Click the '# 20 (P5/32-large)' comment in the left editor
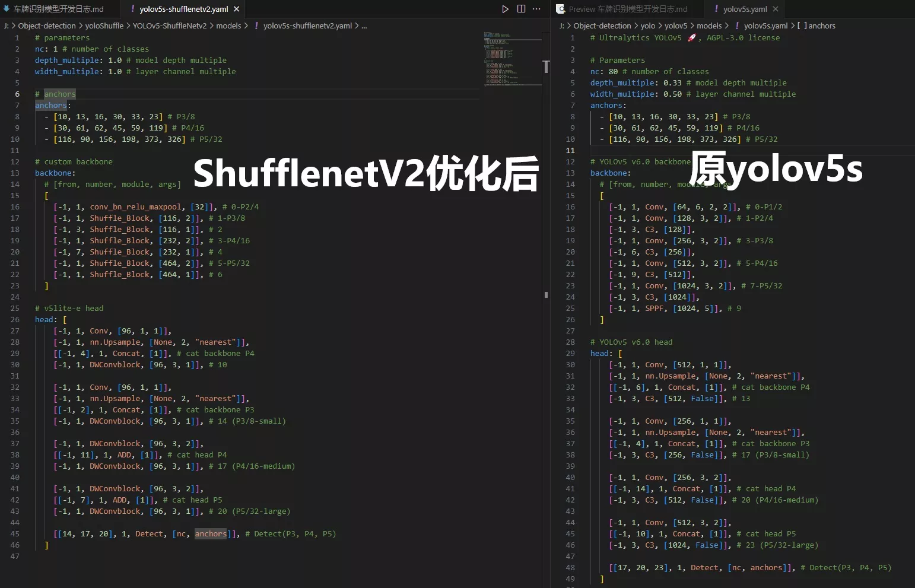Viewport: 915px width, 588px height. [x=250, y=511]
